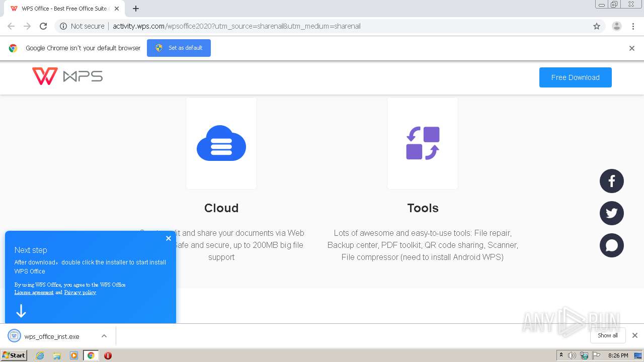Open a new browser tab
The width and height of the screenshot is (644, 362).
[136, 9]
